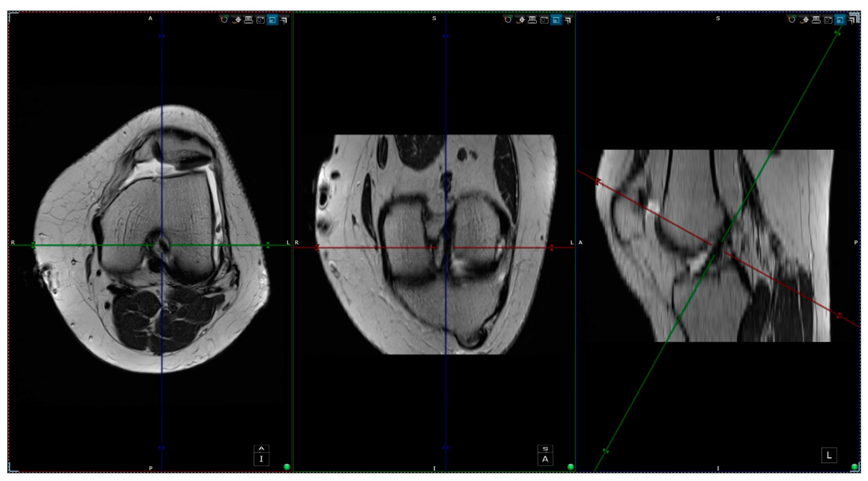This screenshot has width=868, height=481.
Task: Click center crosshair icon in axial view
Action: click(x=236, y=20)
